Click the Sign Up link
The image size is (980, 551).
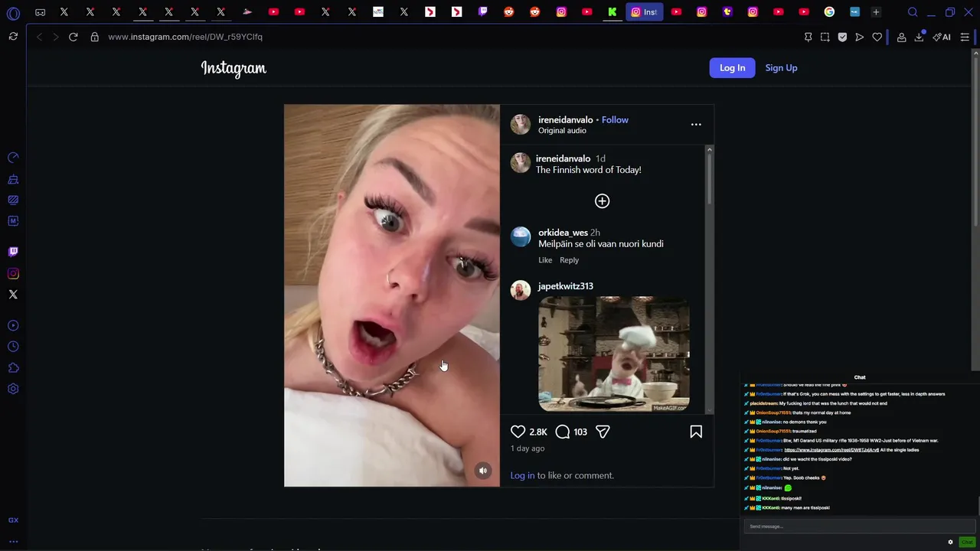(x=781, y=67)
